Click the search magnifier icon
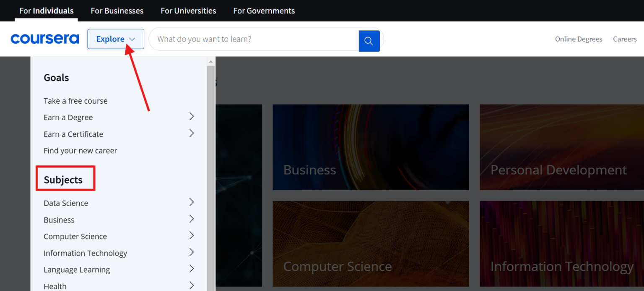 click(369, 41)
